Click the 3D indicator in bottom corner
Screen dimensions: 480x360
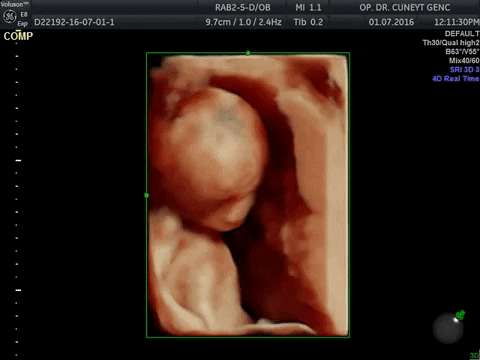[x=475, y=355]
